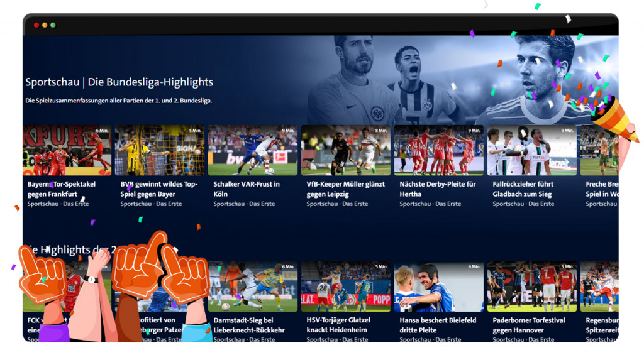644x355 pixels.
Task: Click title 'Paderborner Torfestival gegen Hannover'
Action: [529, 325]
